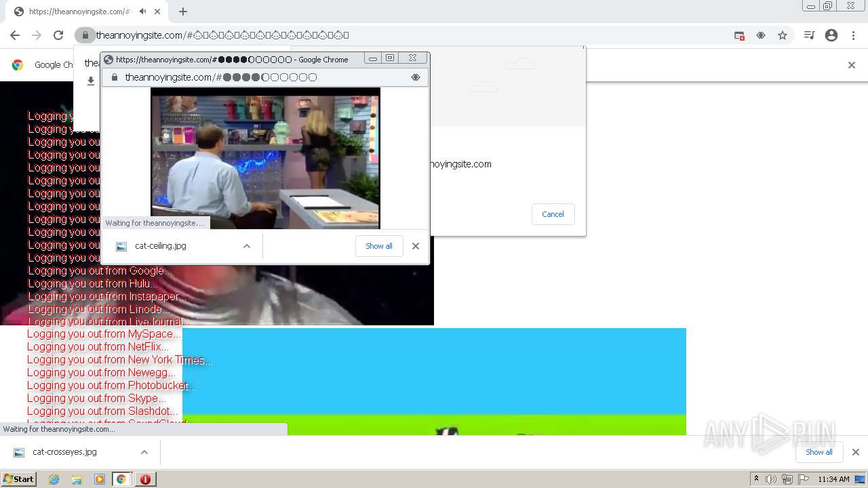
Task: Click the cat-ceiling.jpg file icon
Action: pos(121,247)
